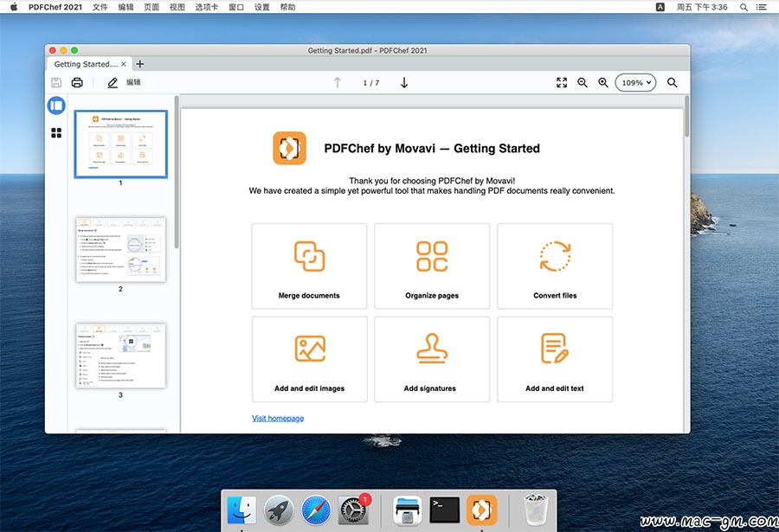Click the 周五 下午3:36 clock
The height and width of the screenshot is (532, 779).
tap(701, 7)
